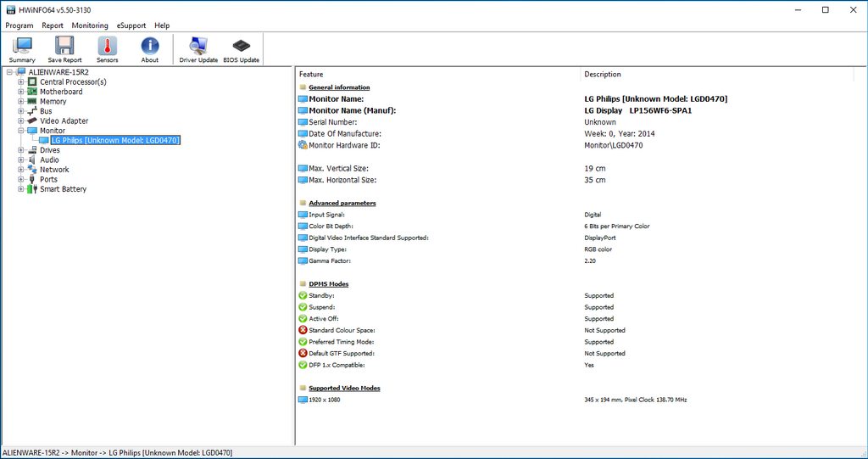Collapse the Monitor branch

21,131
